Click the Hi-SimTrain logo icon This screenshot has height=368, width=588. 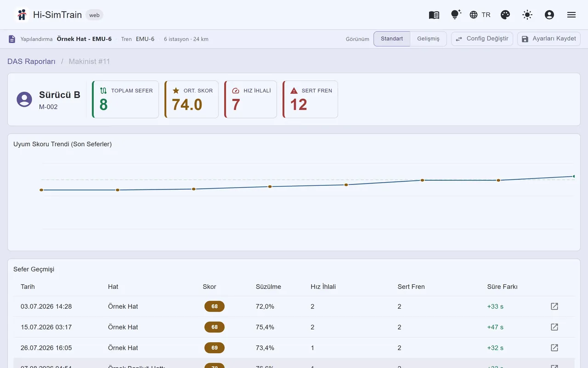click(22, 15)
